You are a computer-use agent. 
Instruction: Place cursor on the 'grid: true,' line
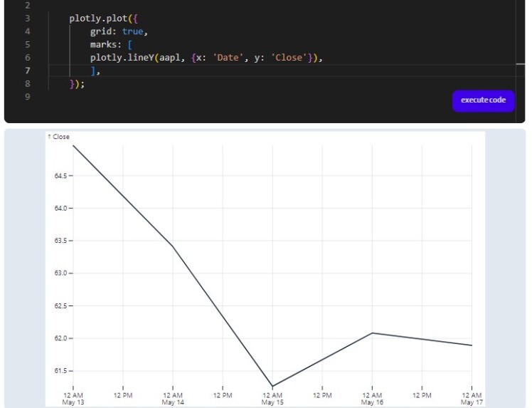[119, 31]
